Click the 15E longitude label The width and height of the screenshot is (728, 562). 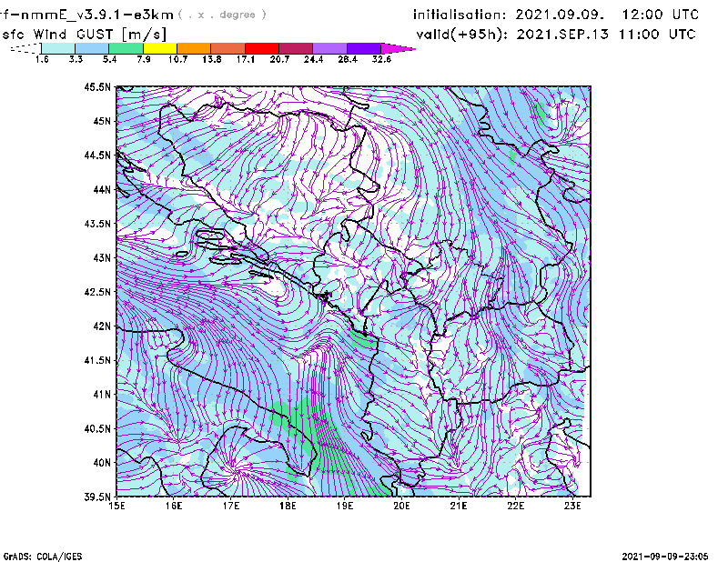click(x=117, y=506)
